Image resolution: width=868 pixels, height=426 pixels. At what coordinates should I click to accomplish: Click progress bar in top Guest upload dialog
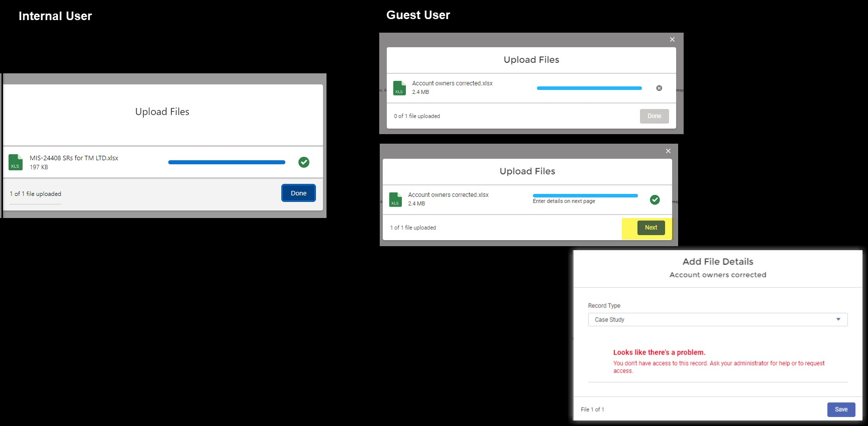589,88
